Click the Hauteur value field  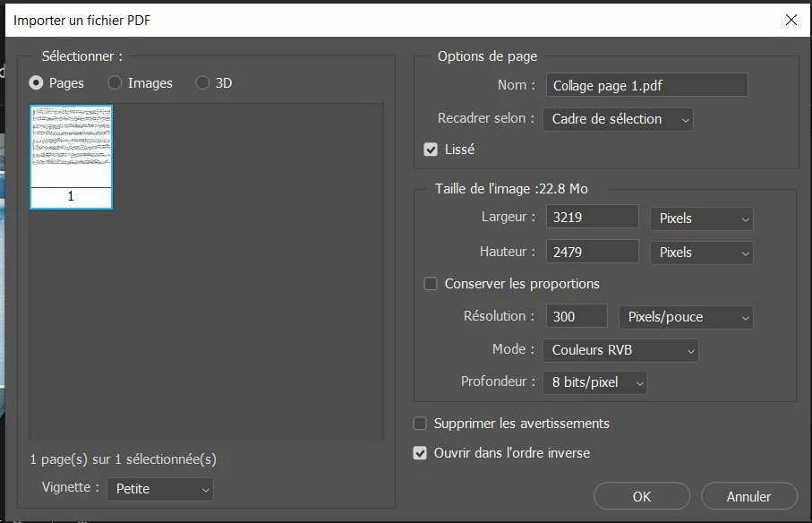593,252
